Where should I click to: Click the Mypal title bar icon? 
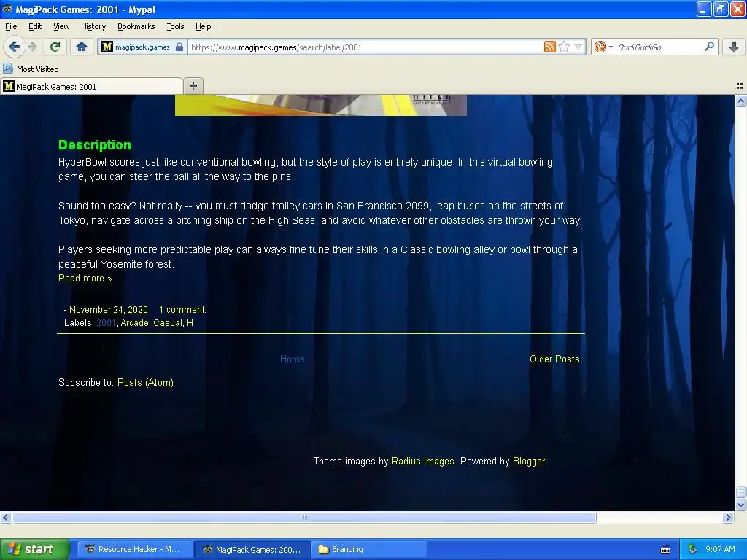pyautogui.click(x=7, y=9)
